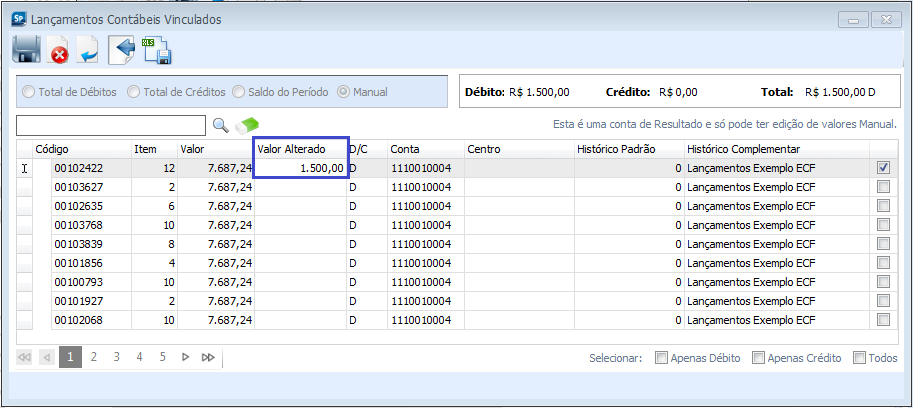Check the checkbox for row 00103627
This screenshot has height=409, width=914.
pos(884,187)
